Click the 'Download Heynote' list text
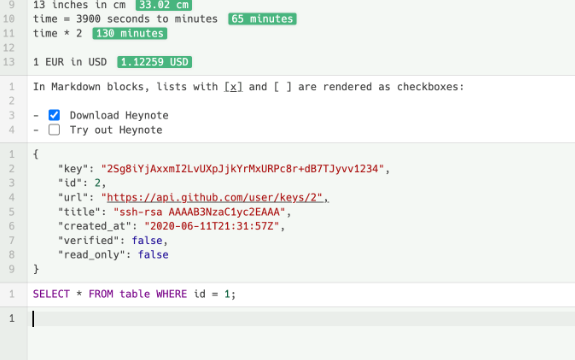The width and height of the screenshot is (575, 360). pyautogui.click(x=119, y=115)
